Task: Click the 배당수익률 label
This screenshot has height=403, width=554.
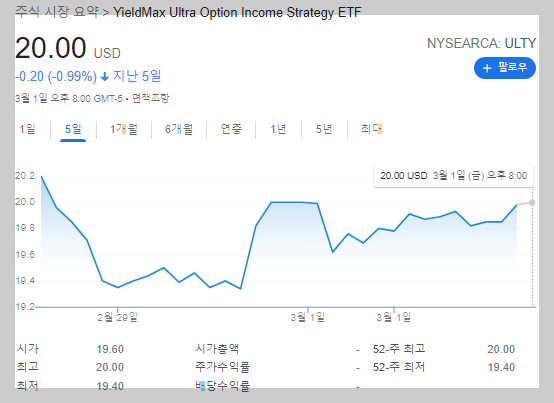Action: [x=223, y=385]
